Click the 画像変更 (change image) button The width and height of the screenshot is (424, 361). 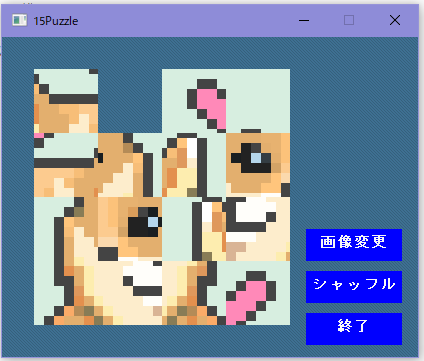click(354, 245)
